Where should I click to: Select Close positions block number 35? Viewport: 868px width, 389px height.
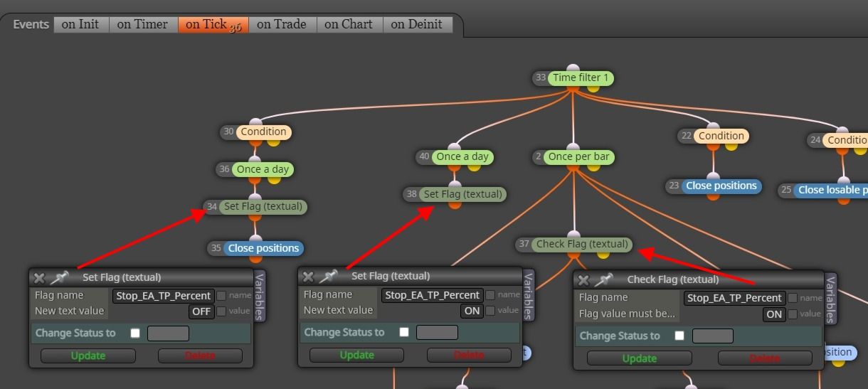pos(263,248)
